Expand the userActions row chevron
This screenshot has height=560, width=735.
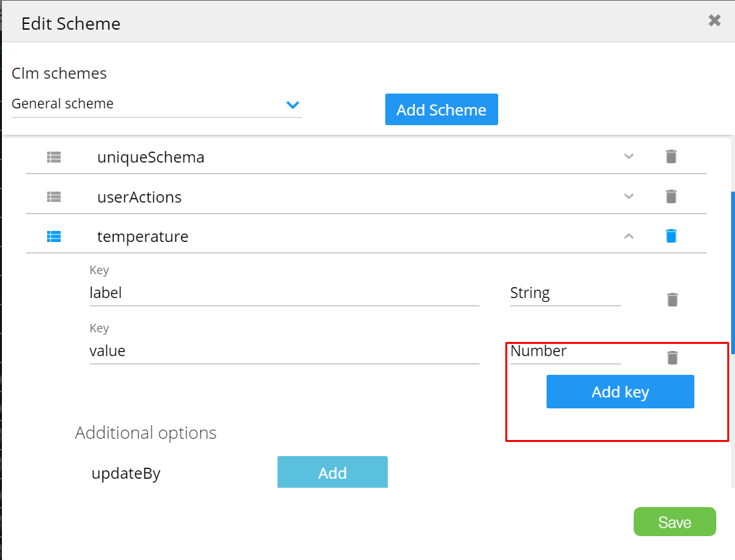[629, 197]
